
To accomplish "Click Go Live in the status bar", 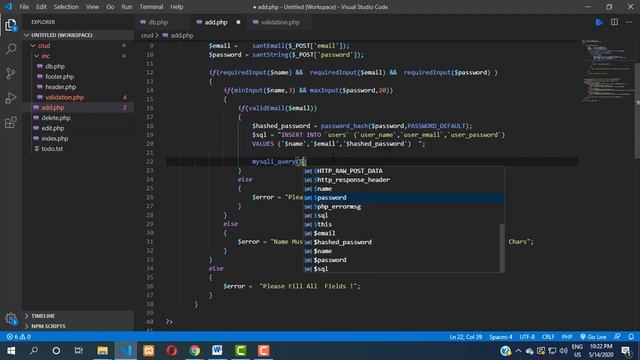I will (593, 337).
